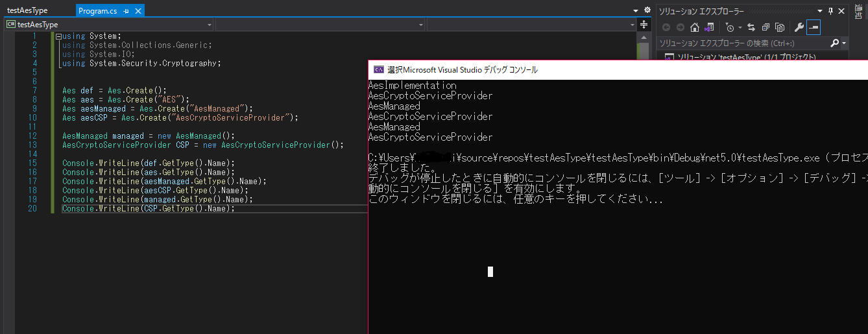Open properties wrench in Solution Explorer
This screenshot has height=334, width=868.
[799, 27]
